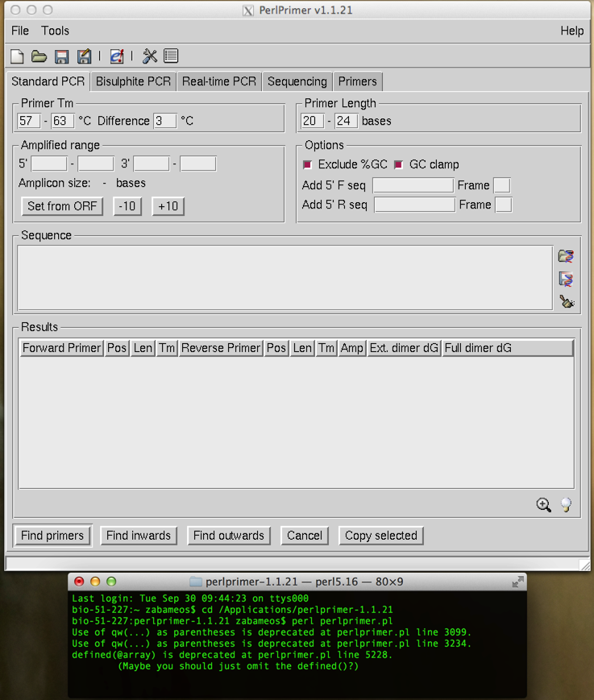The width and height of the screenshot is (594, 700).
Task: Click the Pos column header after Forward Primer
Action: 117,348
